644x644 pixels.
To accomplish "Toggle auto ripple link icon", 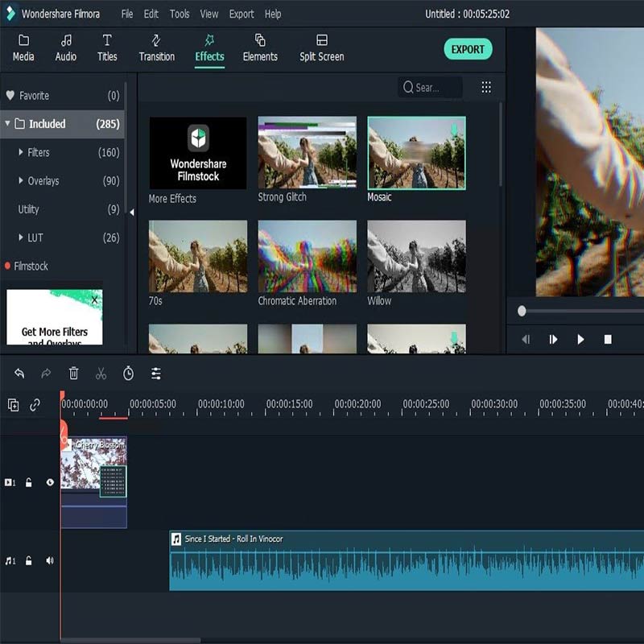I will point(35,405).
